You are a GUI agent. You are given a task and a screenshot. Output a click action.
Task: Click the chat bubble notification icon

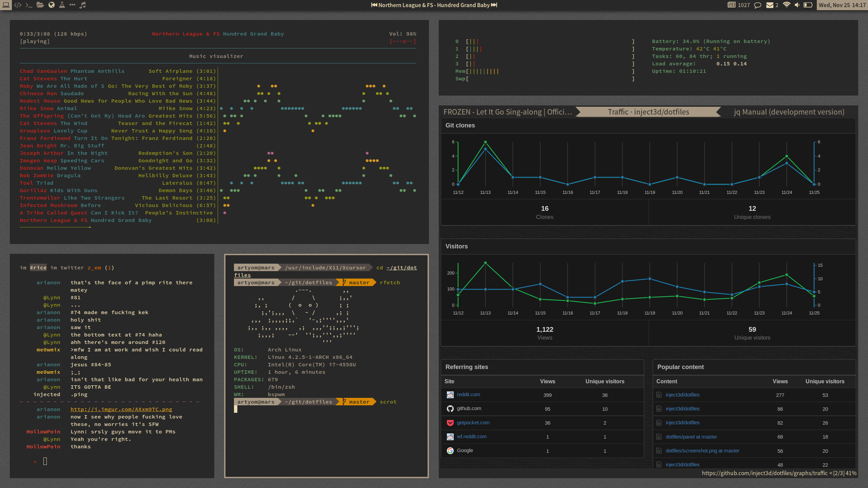click(x=757, y=5)
